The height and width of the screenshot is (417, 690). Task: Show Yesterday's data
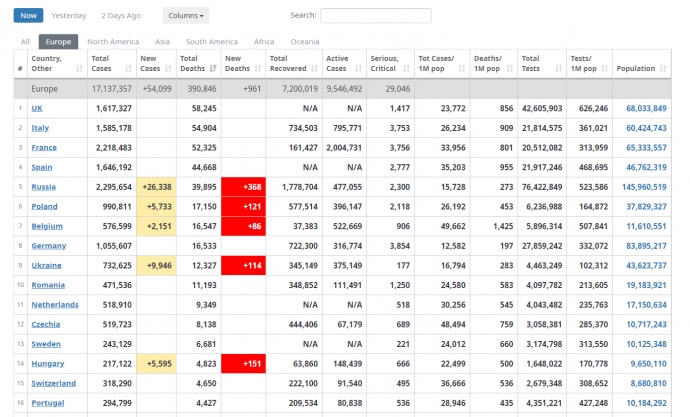[68, 16]
